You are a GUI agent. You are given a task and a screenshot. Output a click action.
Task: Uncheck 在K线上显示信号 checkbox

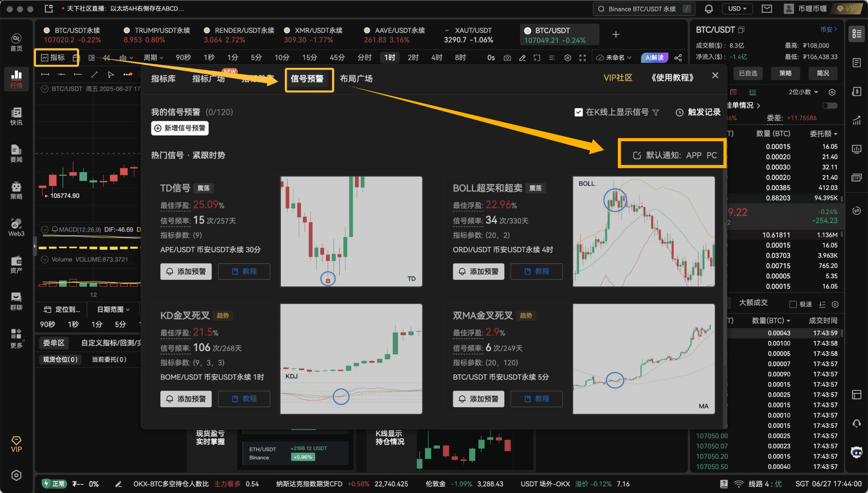pyautogui.click(x=578, y=112)
